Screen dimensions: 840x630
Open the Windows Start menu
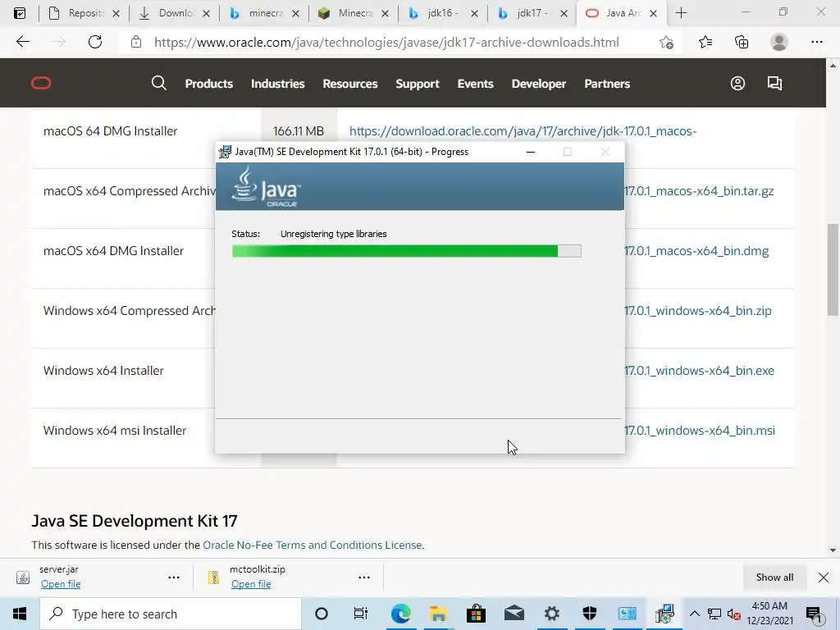20,614
